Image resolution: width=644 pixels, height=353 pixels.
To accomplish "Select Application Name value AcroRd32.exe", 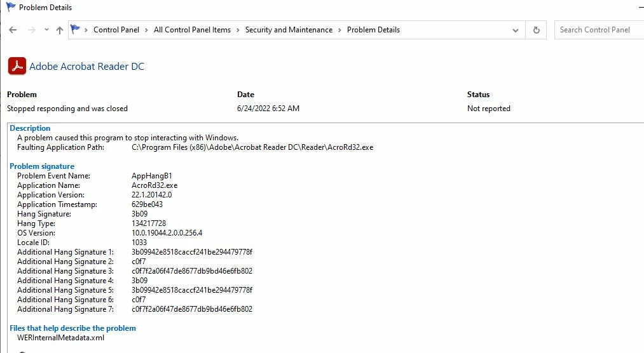I will (154, 185).
